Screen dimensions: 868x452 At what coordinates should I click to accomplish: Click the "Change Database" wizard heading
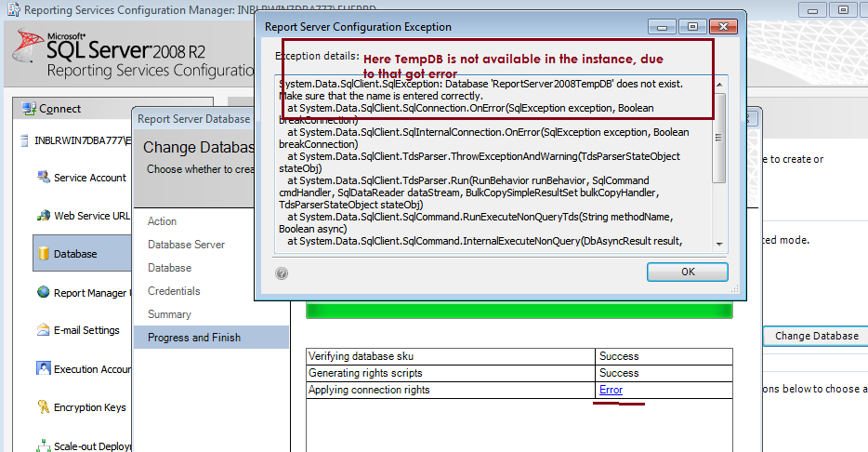(199, 147)
